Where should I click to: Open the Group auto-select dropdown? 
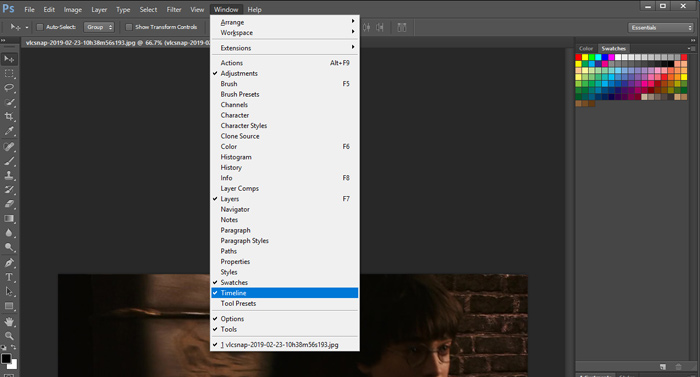[99, 27]
